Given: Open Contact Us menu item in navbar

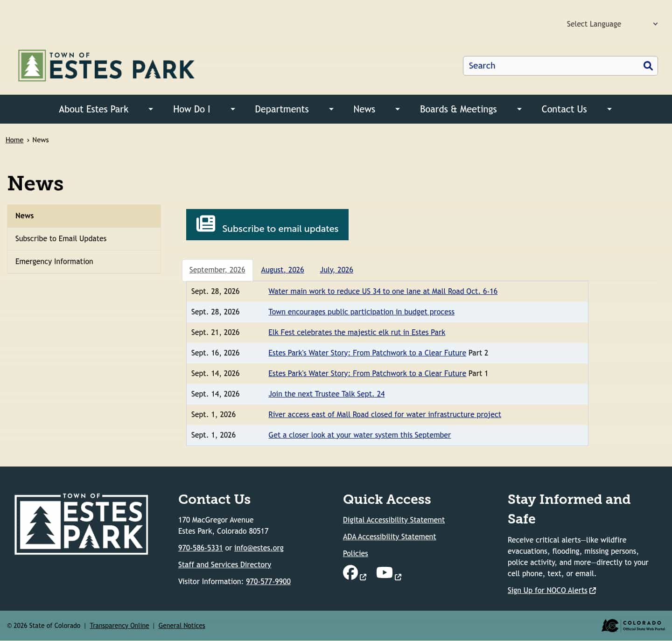Looking at the screenshot, I should coord(564,109).
